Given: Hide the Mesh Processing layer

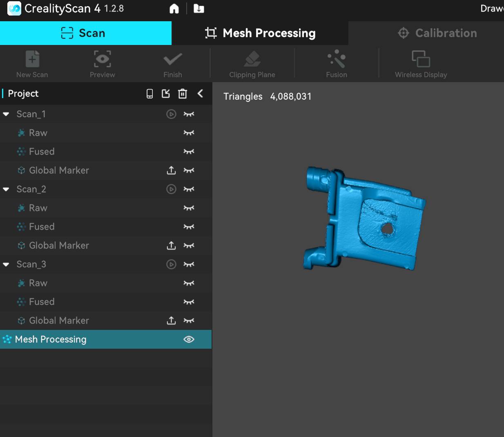Looking at the screenshot, I should 189,339.
